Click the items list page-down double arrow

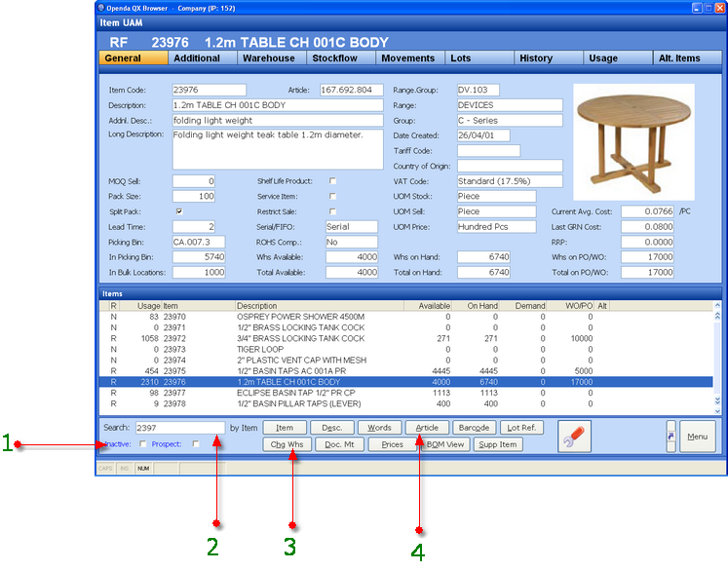pos(717,400)
